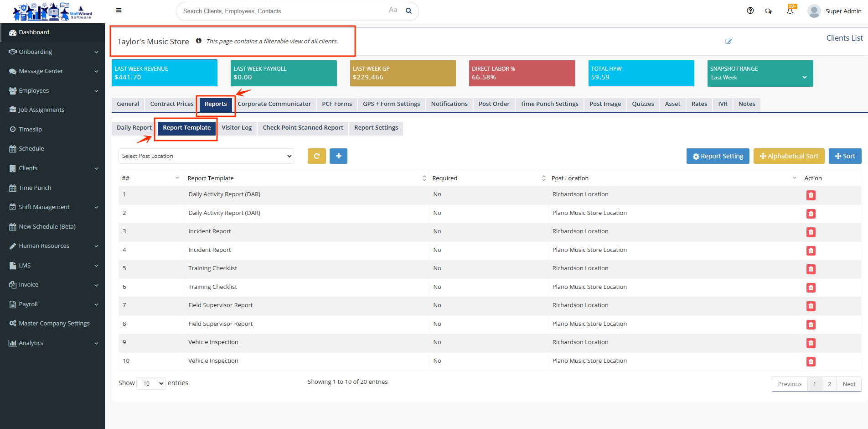Toggle the Aa case-sensitive search option

pos(393,10)
